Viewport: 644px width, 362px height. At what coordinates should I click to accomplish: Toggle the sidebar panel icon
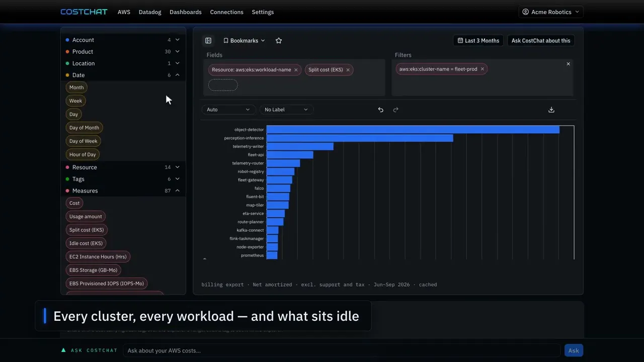coord(208,41)
